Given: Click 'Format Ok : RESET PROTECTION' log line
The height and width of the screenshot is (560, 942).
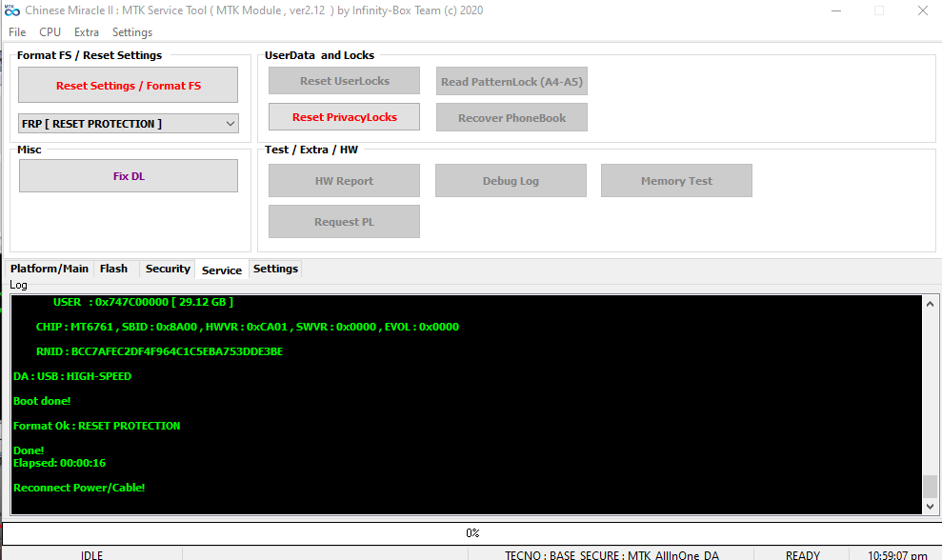Looking at the screenshot, I should (97, 426).
